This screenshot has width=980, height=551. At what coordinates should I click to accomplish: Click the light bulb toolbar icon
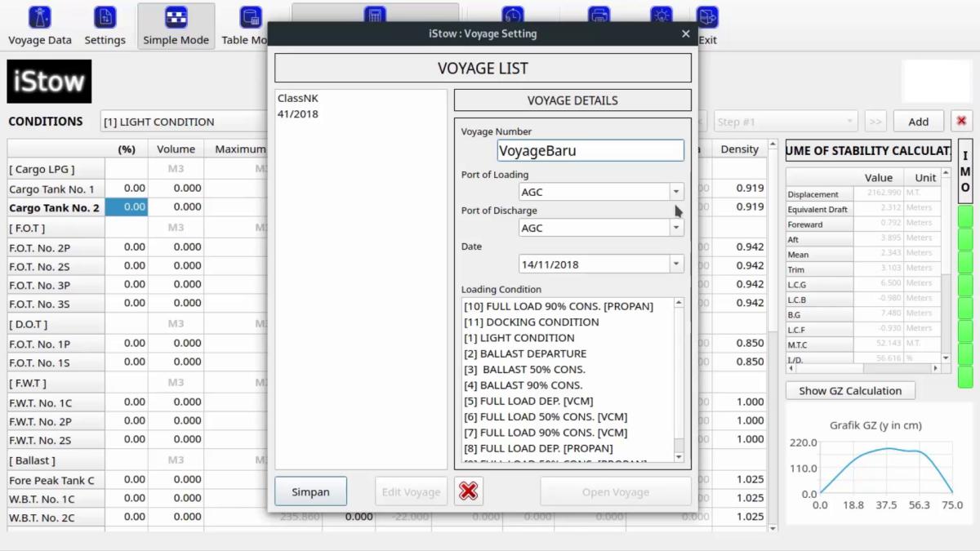pyautogui.click(x=661, y=15)
